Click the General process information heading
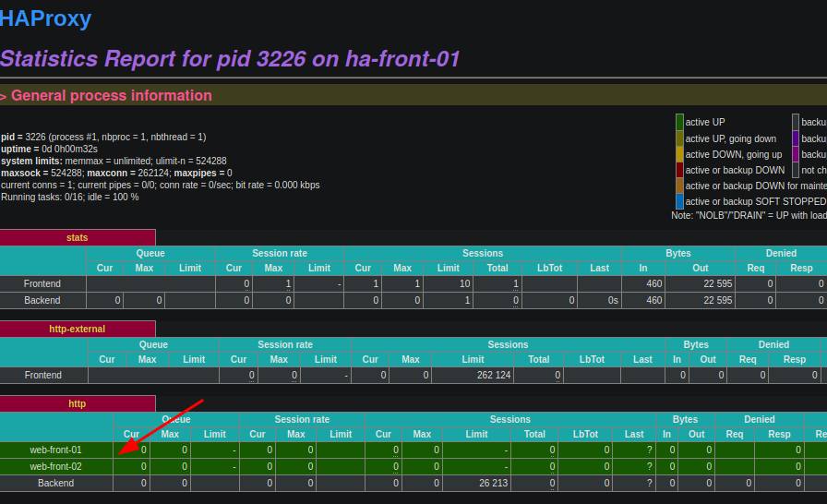This screenshot has width=827, height=504. pyautogui.click(x=111, y=96)
